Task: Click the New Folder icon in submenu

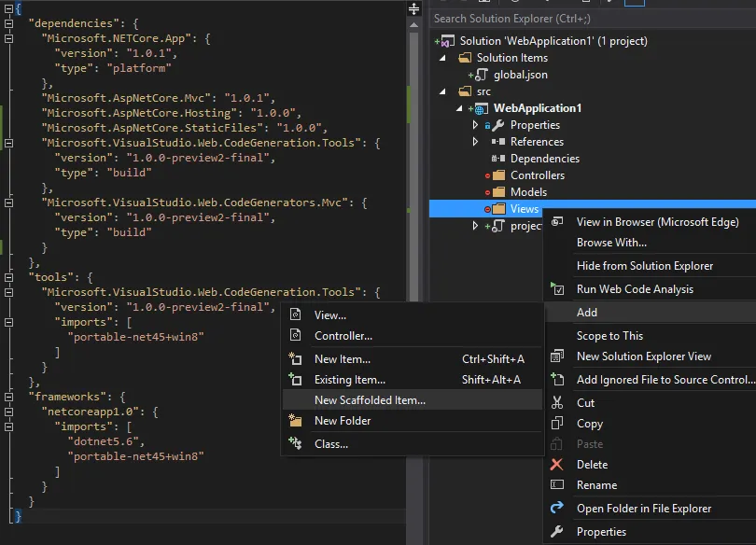Action: [295, 420]
